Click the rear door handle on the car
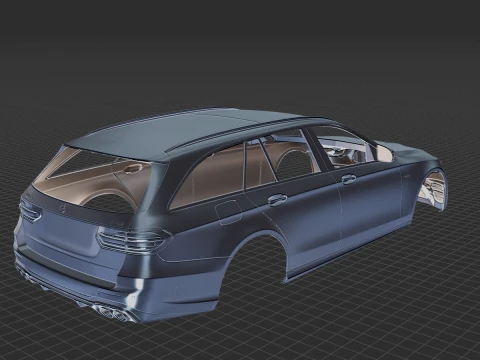 (x=277, y=200)
